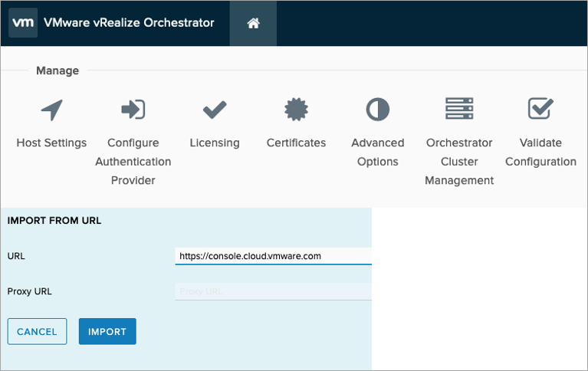Click the Certificates label
This screenshot has height=371, width=588.
(296, 143)
